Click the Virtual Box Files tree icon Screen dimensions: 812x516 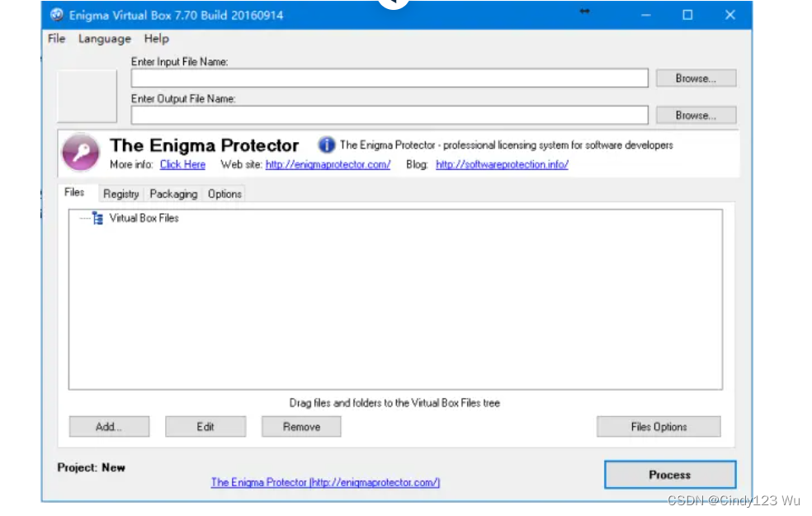tap(97, 218)
